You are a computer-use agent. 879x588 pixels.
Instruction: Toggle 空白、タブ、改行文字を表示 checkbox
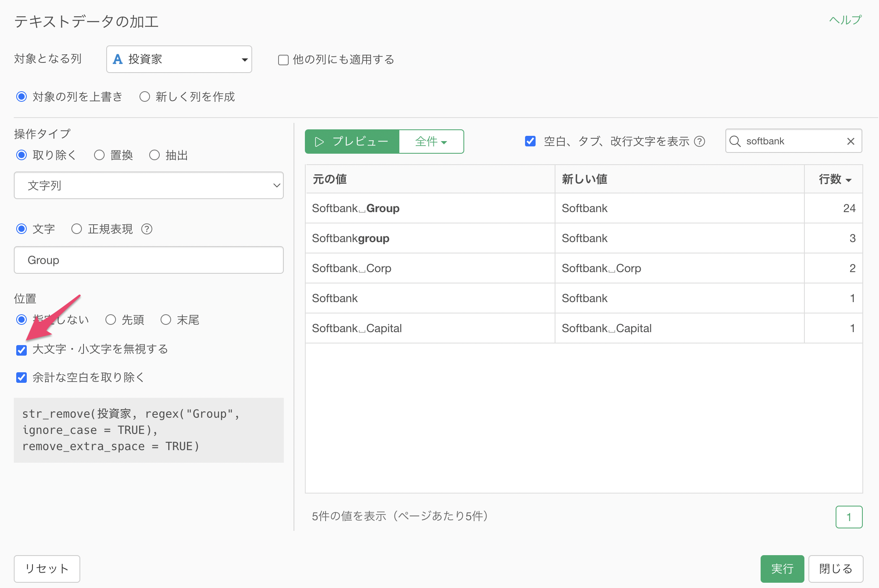coord(530,141)
